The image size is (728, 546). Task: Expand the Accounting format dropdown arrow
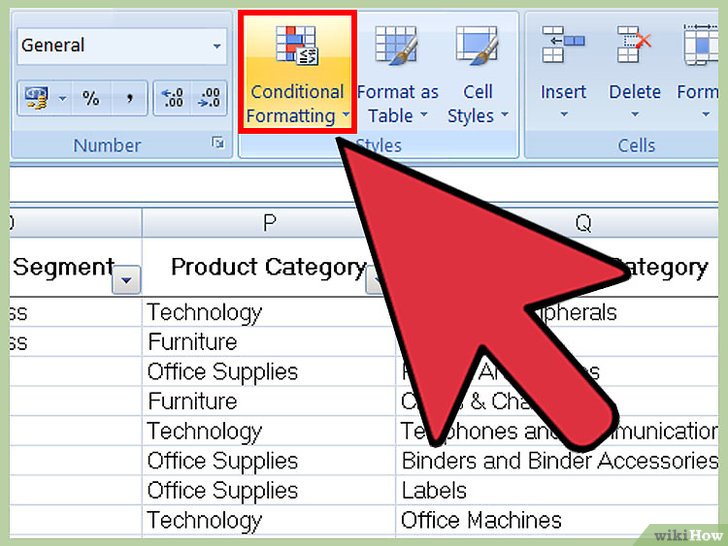62,98
